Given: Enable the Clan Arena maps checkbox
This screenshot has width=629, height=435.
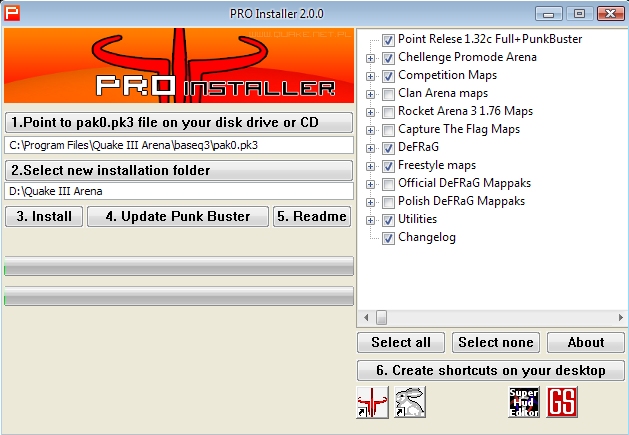Looking at the screenshot, I should click(388, 94).
